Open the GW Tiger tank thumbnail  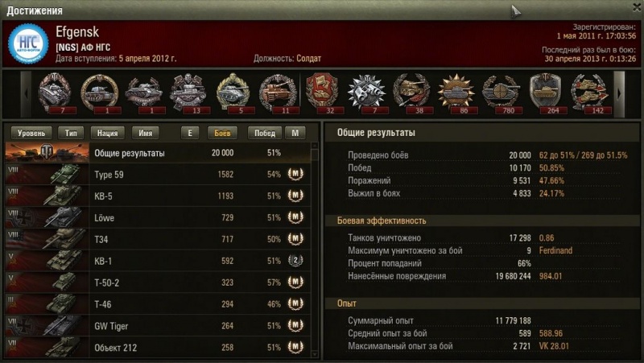click(x=47, y=326)
